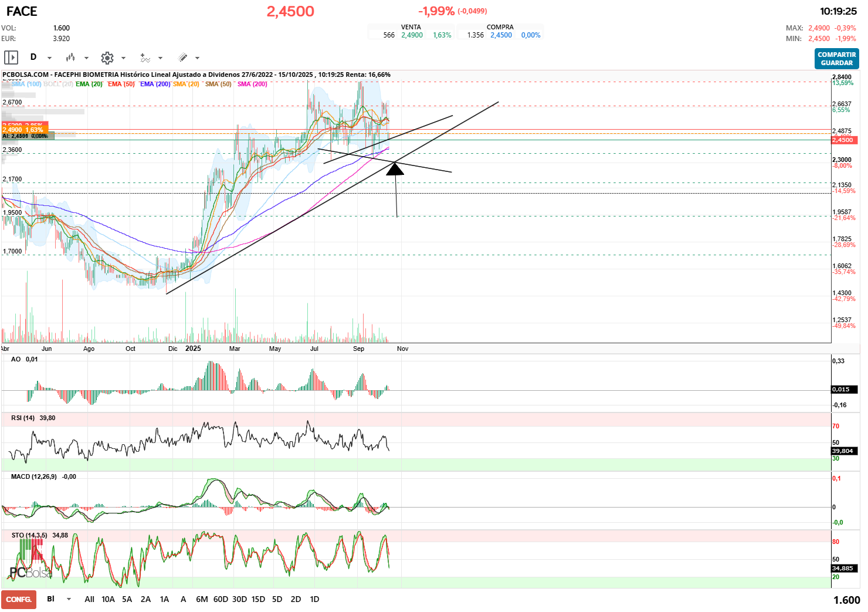Click the RSI (14) indicator label
The width and height of the screenshot is (868, 612).
(23, 418)
